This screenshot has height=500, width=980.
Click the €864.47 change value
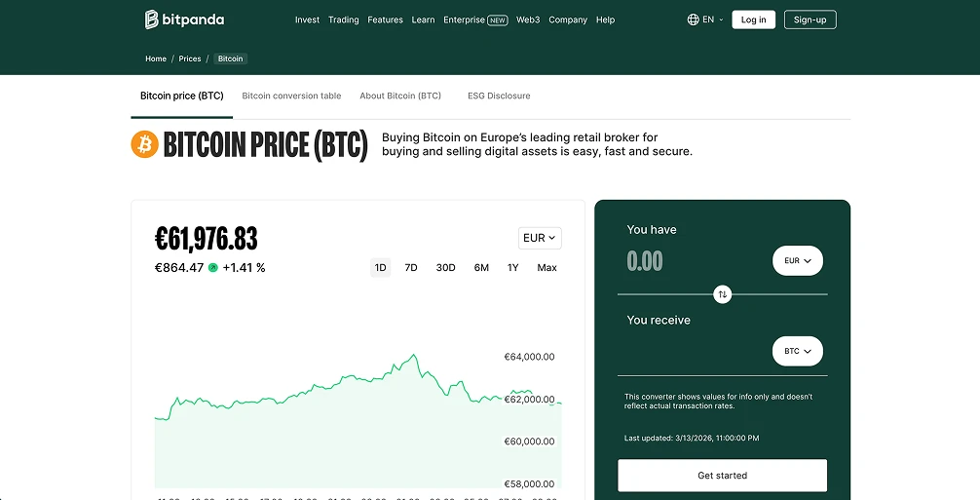pyautogui.click(x=179, y=267)
